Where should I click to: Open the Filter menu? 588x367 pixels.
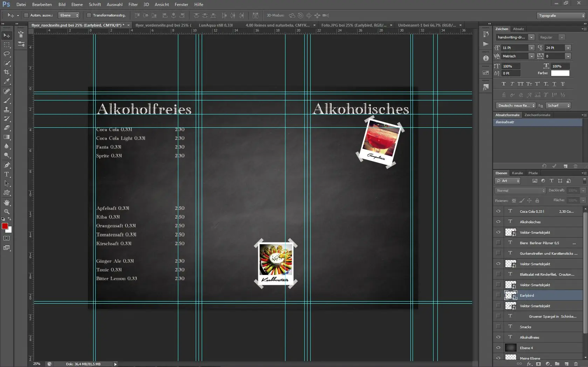[133, 5]
